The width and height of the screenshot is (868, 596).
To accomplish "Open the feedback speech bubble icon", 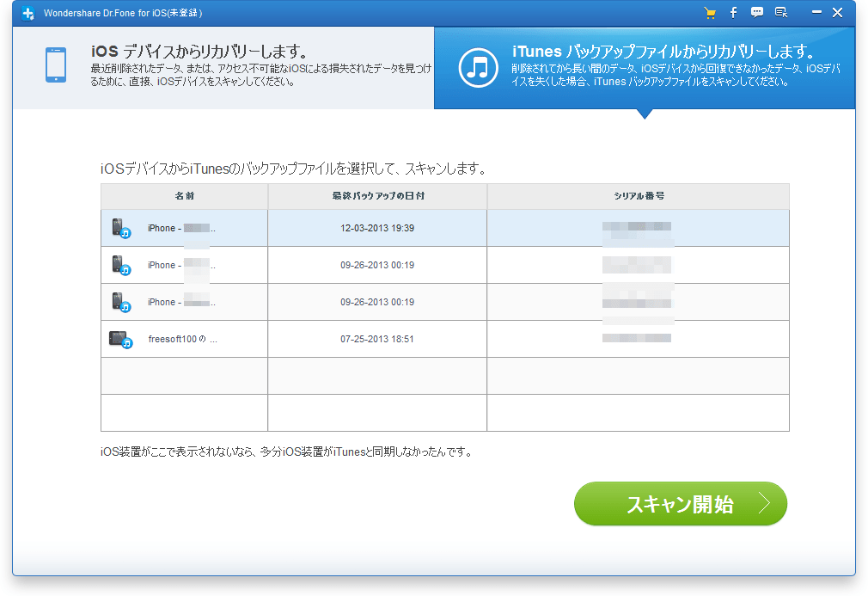I will tap(757, 12).
